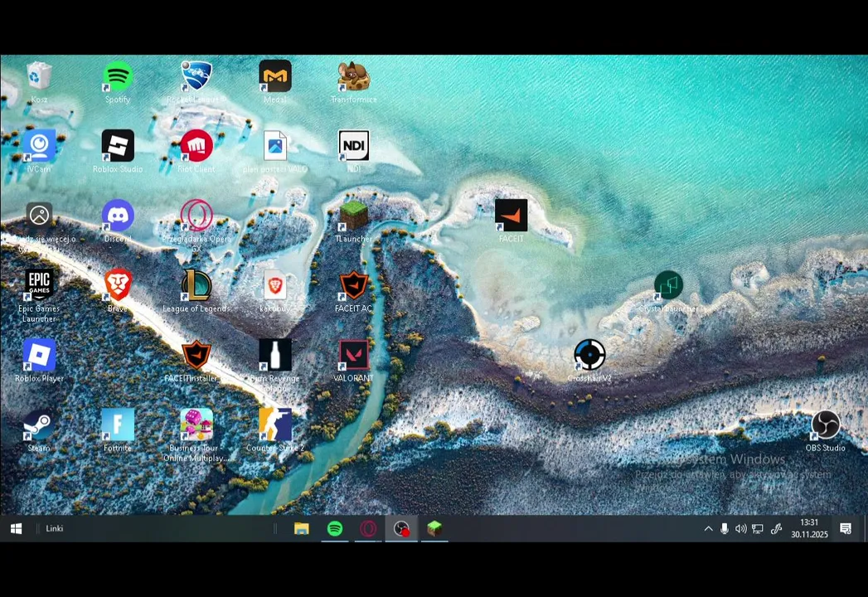Open the Windows Start menu

coord(16,529)
